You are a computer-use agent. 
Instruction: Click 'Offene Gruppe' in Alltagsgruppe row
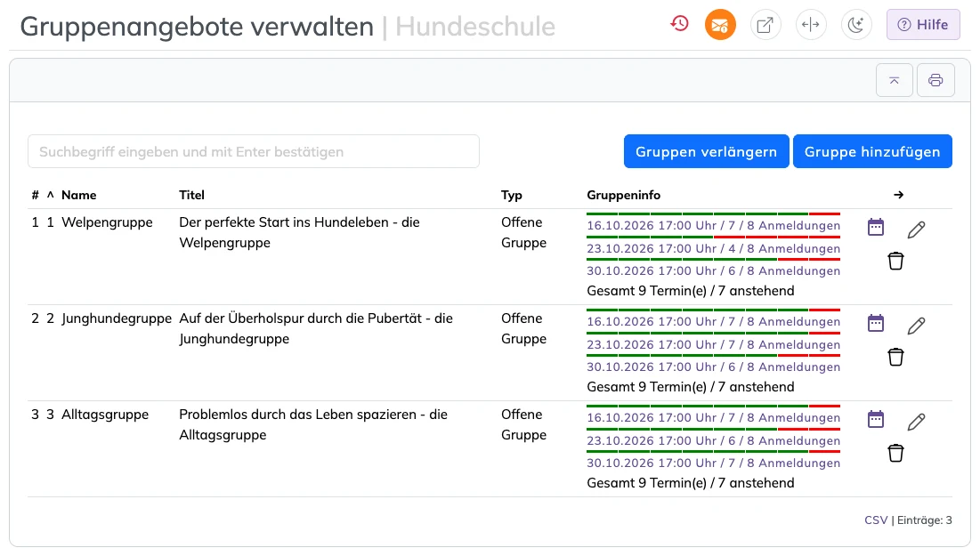click(x=523, y=425)
